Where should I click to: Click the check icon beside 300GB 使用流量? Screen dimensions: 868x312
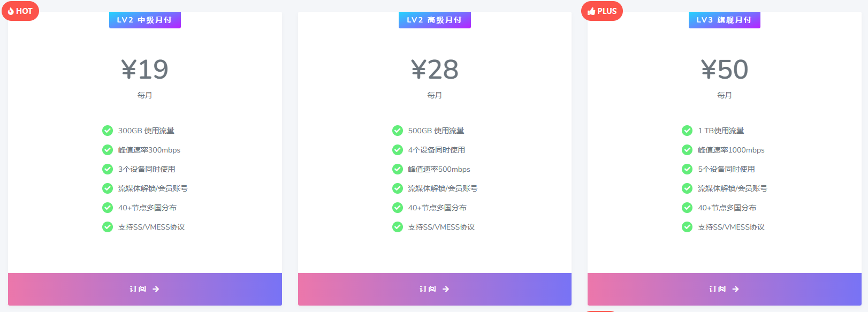click(108, 131)
